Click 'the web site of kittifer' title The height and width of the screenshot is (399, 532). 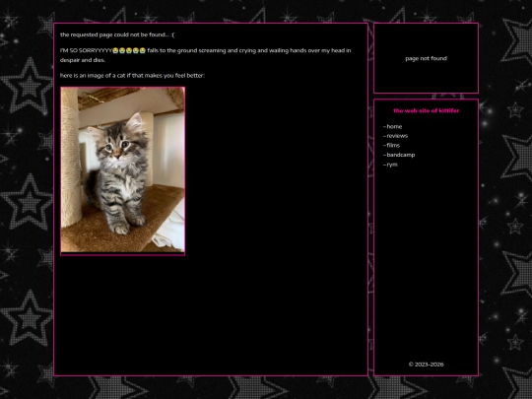coord(427,110)
